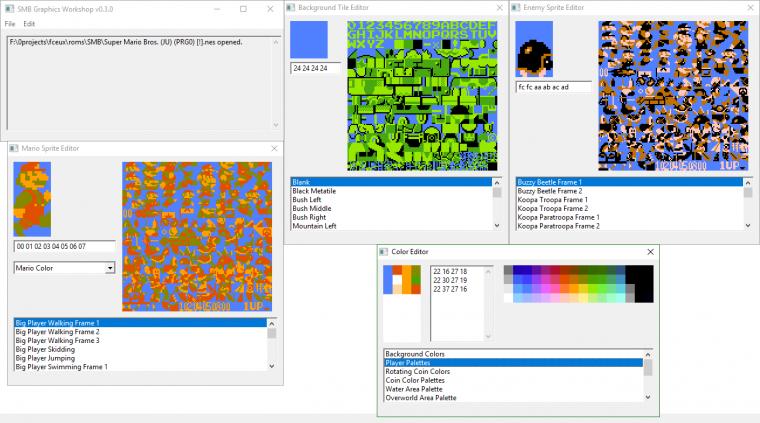Select Big Player Walking Frame 1
This screenshot has height=423, width=760.
pos(141,323)
